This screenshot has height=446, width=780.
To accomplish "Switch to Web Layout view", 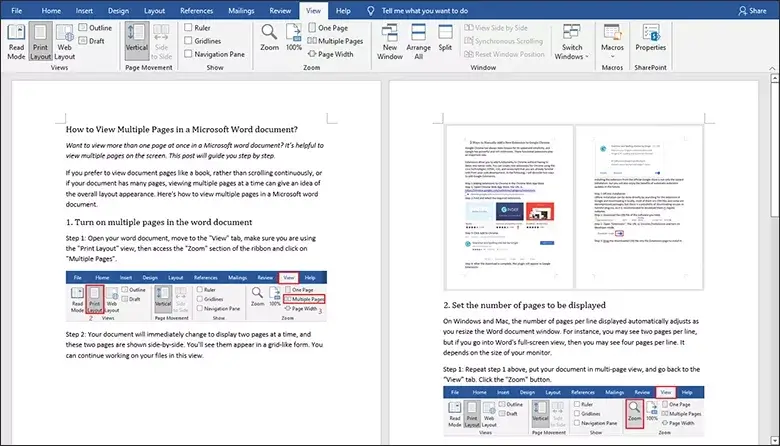I will coord(65,42).
